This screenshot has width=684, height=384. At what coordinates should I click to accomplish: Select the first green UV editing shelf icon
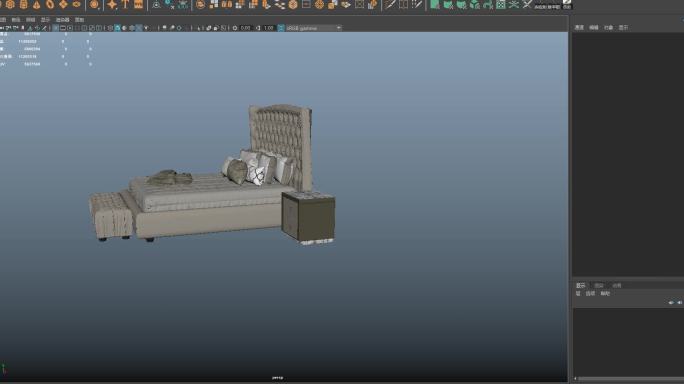pyautogui.click(x=435, y=5)
